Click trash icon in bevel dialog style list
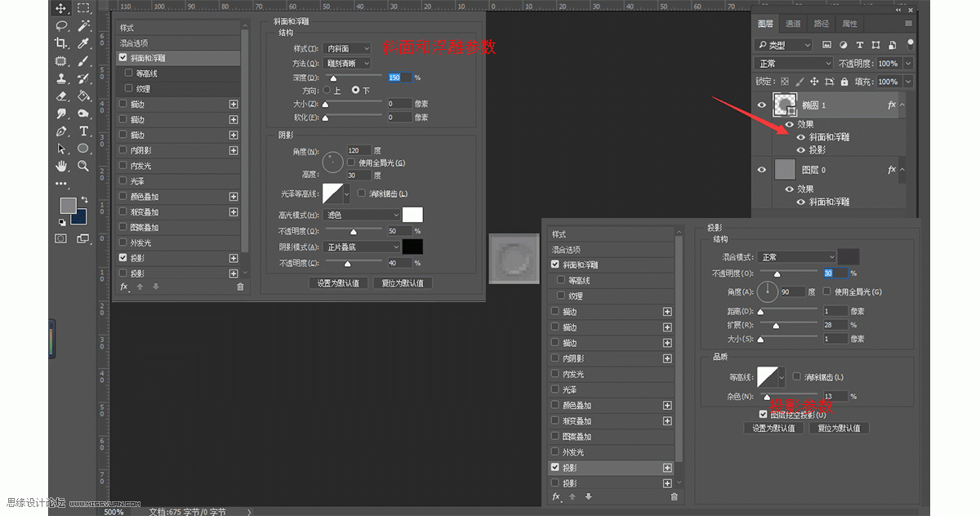Screen dimensions: 980x516 pos(240,287)
